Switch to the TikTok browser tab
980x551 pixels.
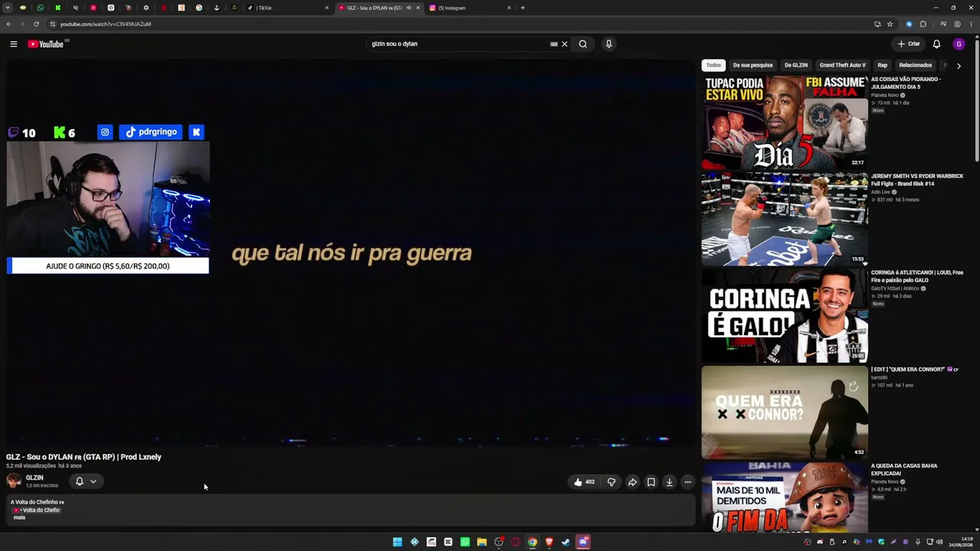click(288, 8)
